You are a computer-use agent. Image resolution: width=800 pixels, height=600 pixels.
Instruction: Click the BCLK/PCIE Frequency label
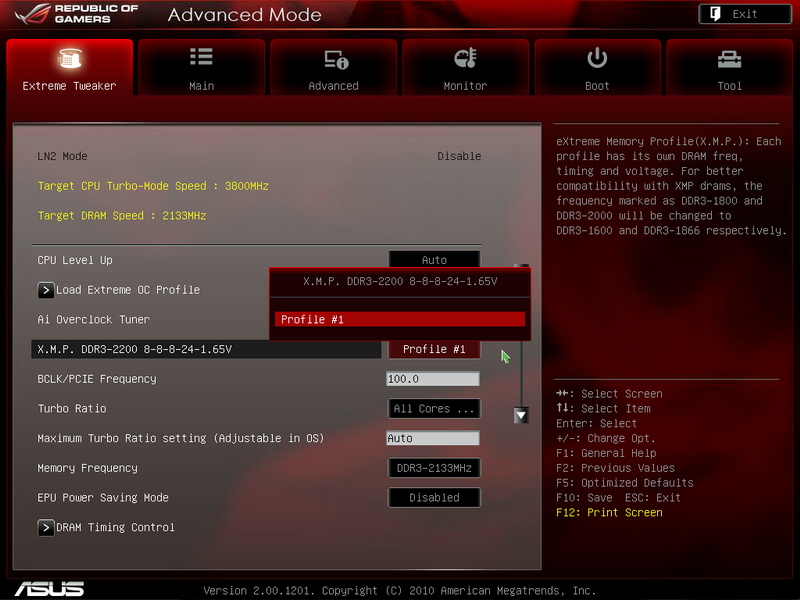pos(97,379)
